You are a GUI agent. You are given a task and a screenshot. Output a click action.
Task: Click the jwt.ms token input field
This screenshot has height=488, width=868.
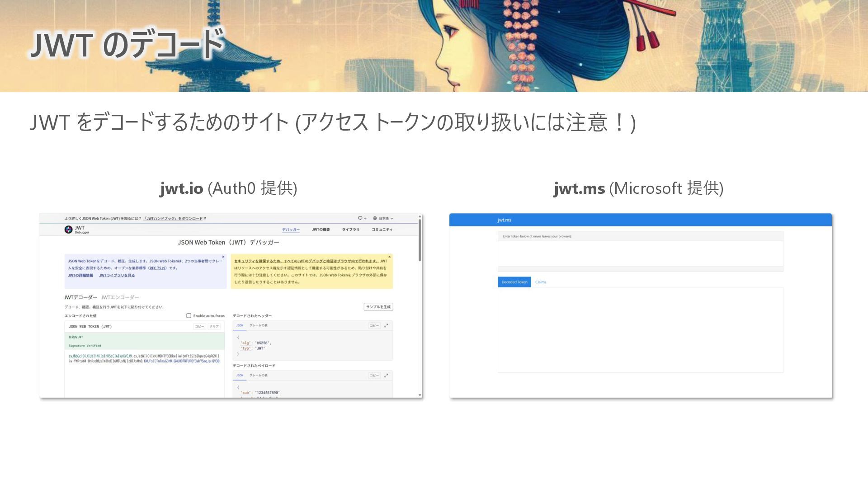640,253
